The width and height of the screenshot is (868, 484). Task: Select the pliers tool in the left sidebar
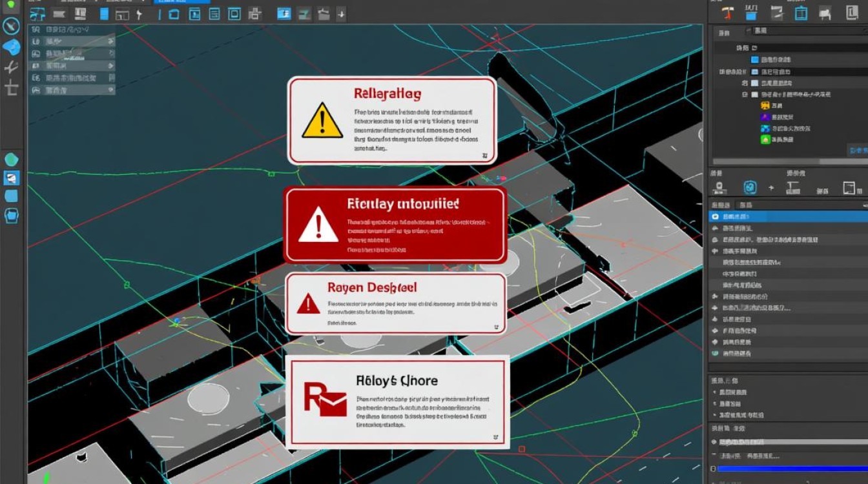click(12, 68)
